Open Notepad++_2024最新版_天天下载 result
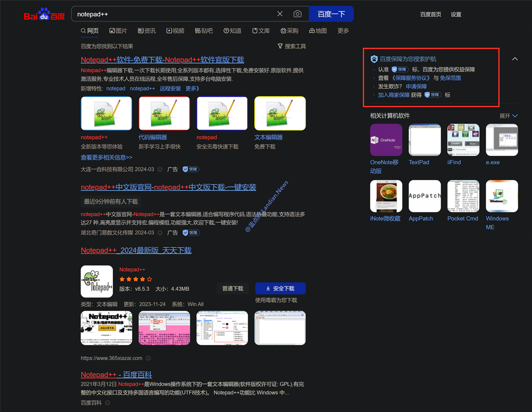Viewport: 532px width, 412px height. tap(136, 250)
